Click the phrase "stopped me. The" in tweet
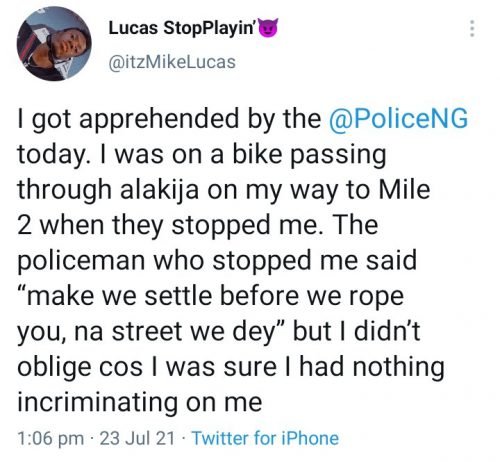Image resolution: width=500 pixels, height=462 pixels. point(275,225)
